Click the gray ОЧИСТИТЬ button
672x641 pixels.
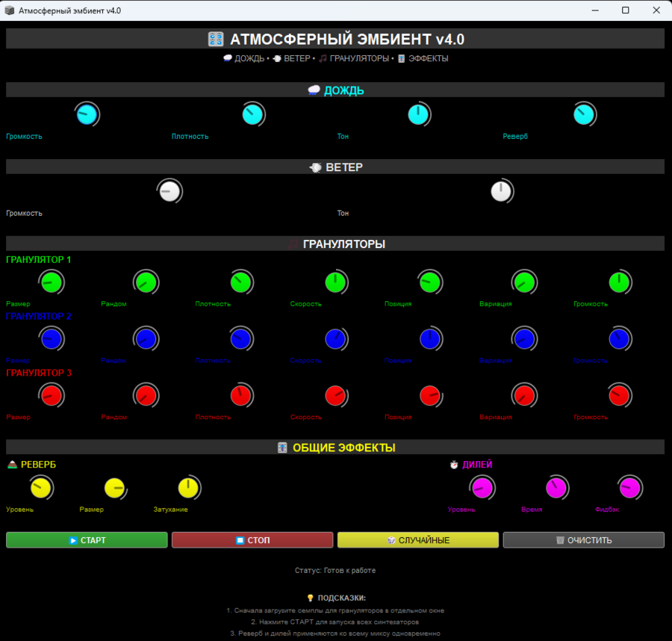[x=584, y=540]
